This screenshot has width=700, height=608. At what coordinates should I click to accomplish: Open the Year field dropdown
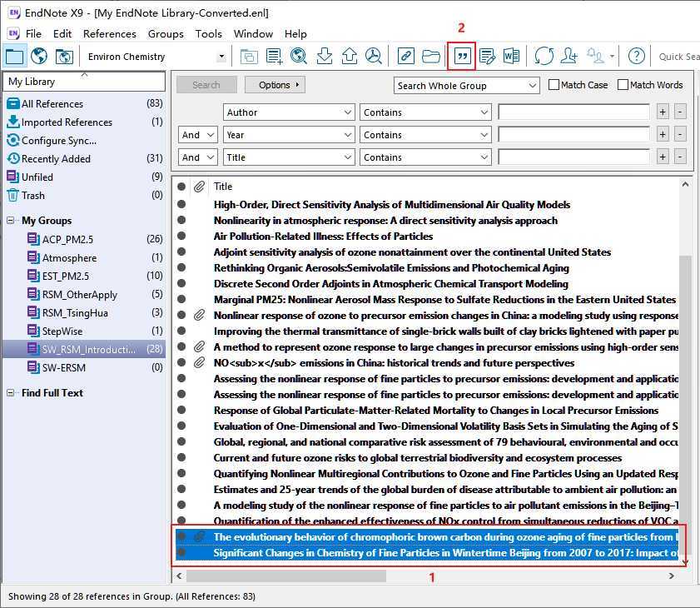(289, 134)
